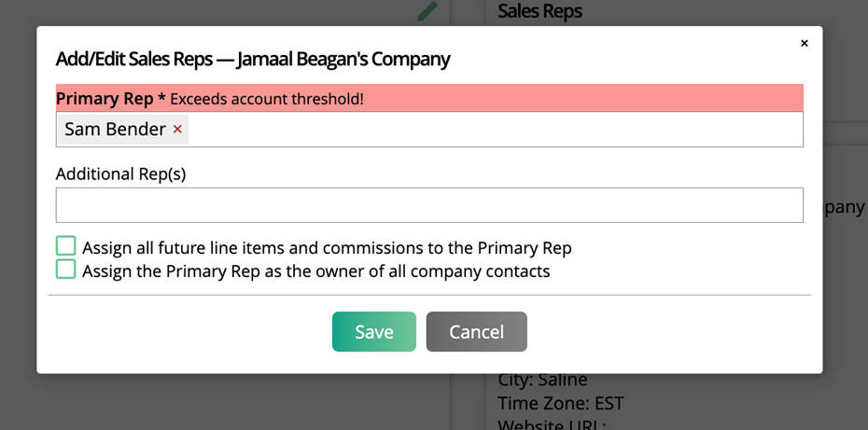Select the Sam Bender rep tag
Image resolution: width=868 pixels, height=430 pixels.
[x=115, y=130]
